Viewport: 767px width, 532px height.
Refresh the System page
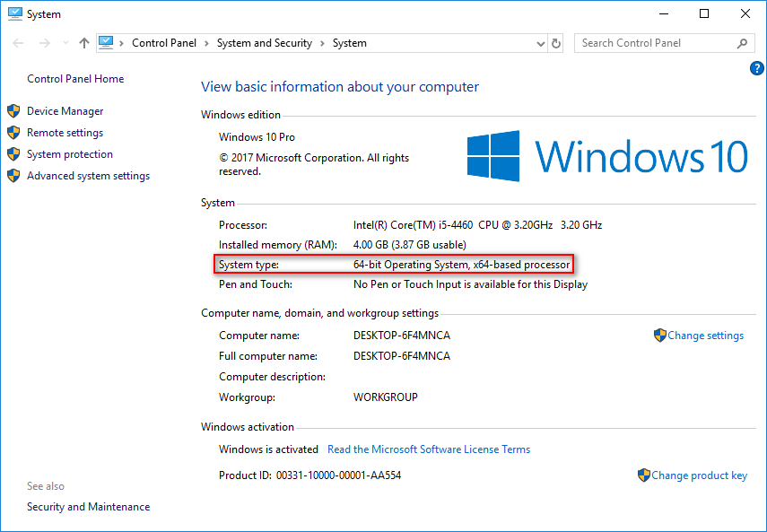[556, 44]
